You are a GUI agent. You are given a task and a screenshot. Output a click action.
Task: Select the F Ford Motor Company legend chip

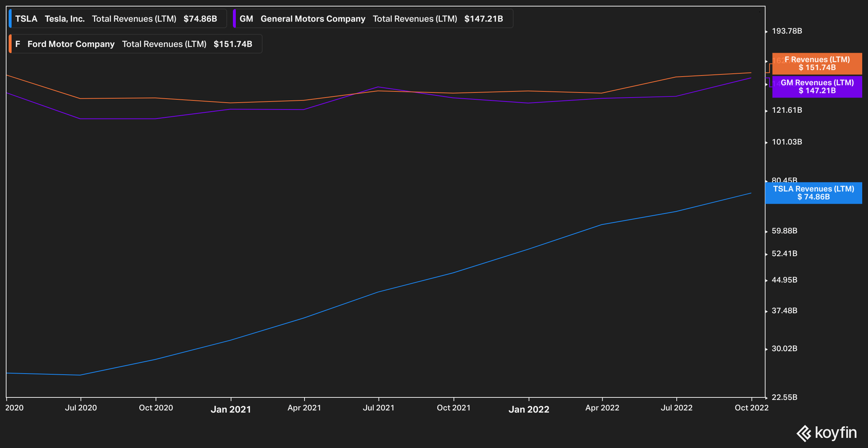(x=136, y=44)
